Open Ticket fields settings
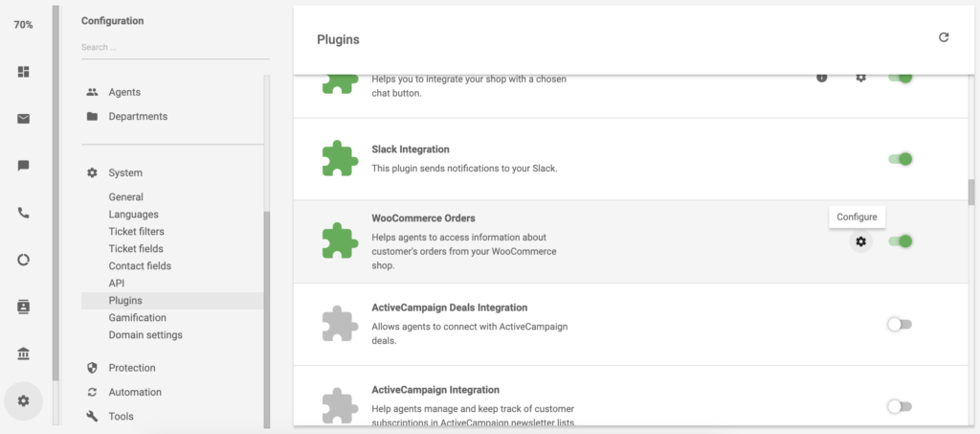This screenshot has height=434, width=980. click(136, 249)
